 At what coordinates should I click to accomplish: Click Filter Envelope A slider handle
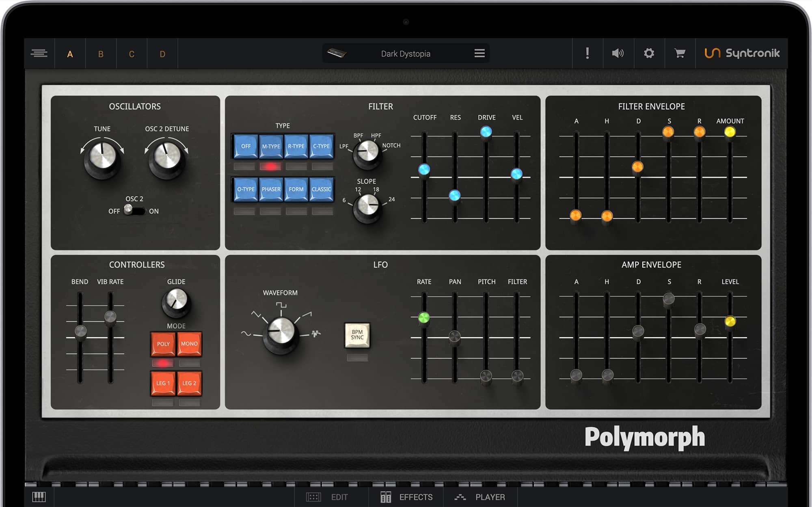pyautogui.click(x=576, y=215)
